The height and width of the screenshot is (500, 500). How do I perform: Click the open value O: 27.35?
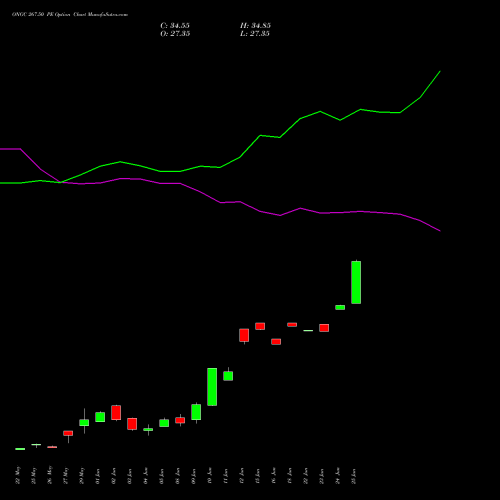175,34
